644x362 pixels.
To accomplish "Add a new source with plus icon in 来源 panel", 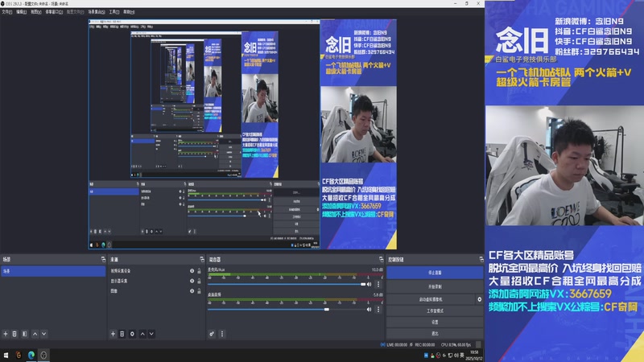I will coord(113,334).
